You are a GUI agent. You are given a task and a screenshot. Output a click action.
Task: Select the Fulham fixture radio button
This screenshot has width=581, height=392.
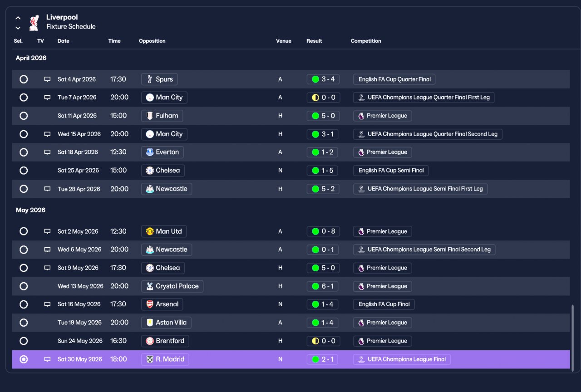coord(24,116)
